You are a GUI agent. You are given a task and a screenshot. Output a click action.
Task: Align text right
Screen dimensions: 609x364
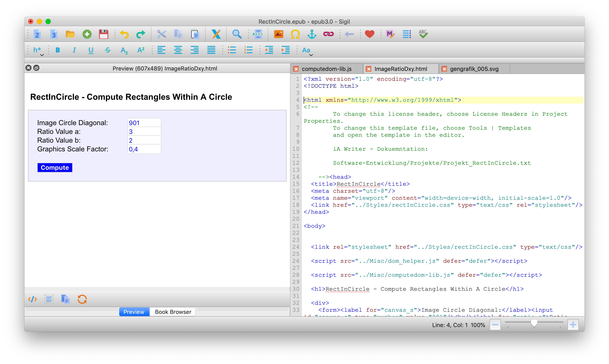(x=194, y=50)
